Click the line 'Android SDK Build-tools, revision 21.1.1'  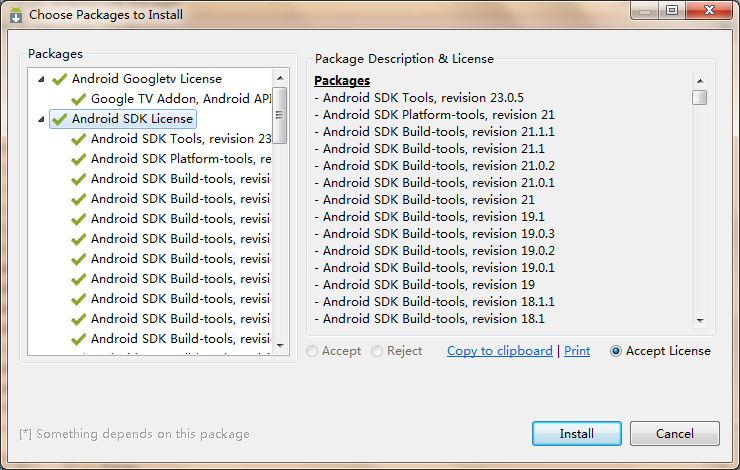(x=435, y=132)
